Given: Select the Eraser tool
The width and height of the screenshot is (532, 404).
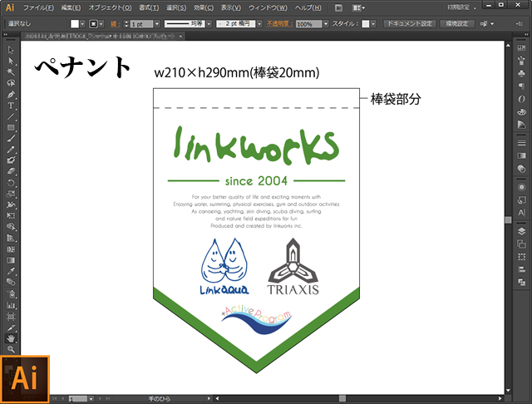Looking at the screenshot, I should pos(11,171).
